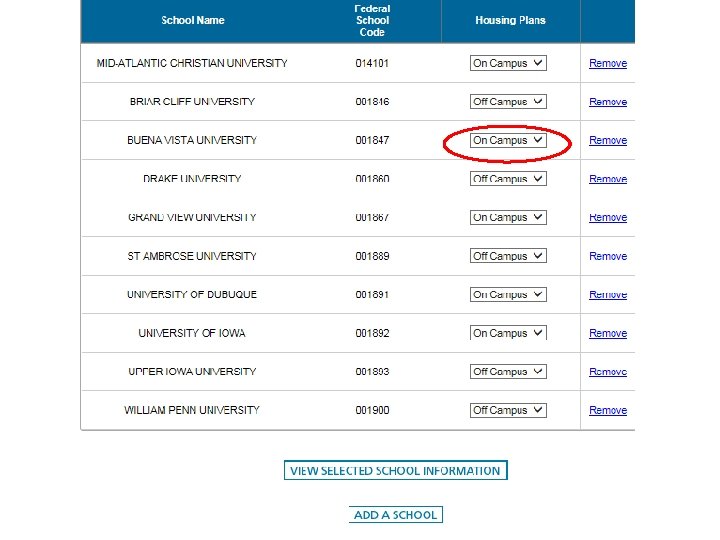Select the University of Dubuque name
The image size is (720, 540).
point(192,294)
